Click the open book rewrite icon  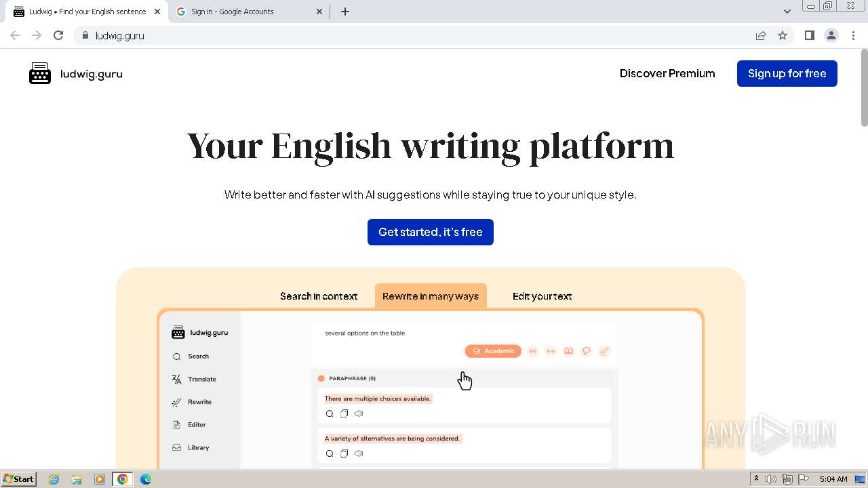pyautogui.click(x=569, y=351)
